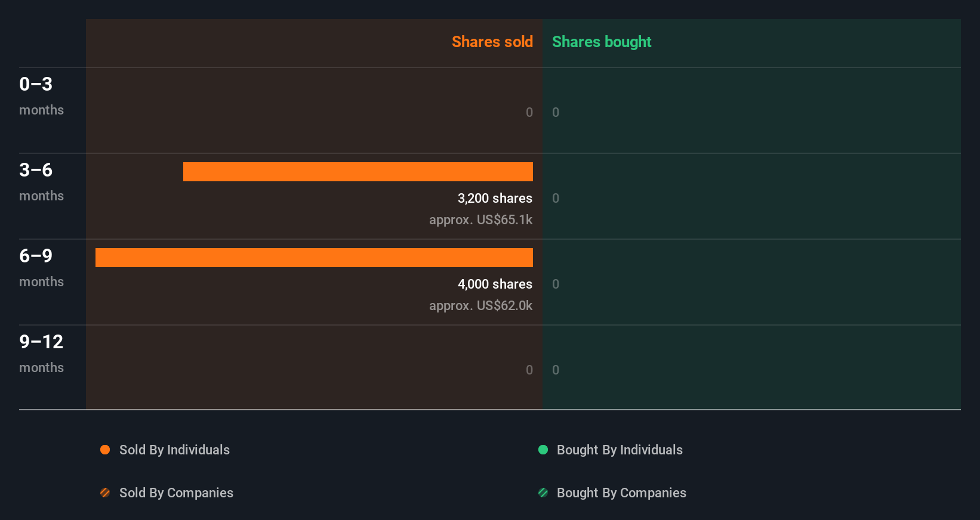Click the 0–3 months row label
The image size is (980, 520).
[41, 95]
